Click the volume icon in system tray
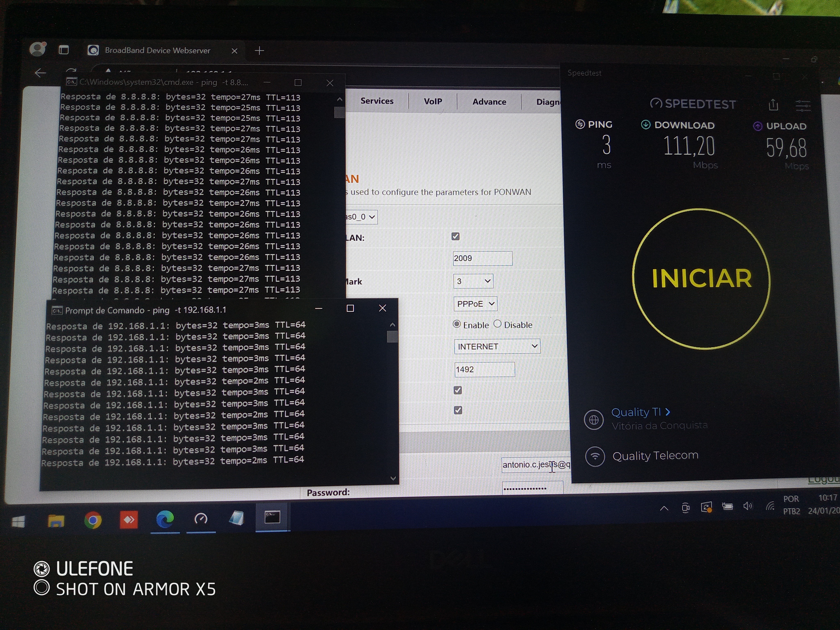The image size is (840, 630). [x=747, y=506]
